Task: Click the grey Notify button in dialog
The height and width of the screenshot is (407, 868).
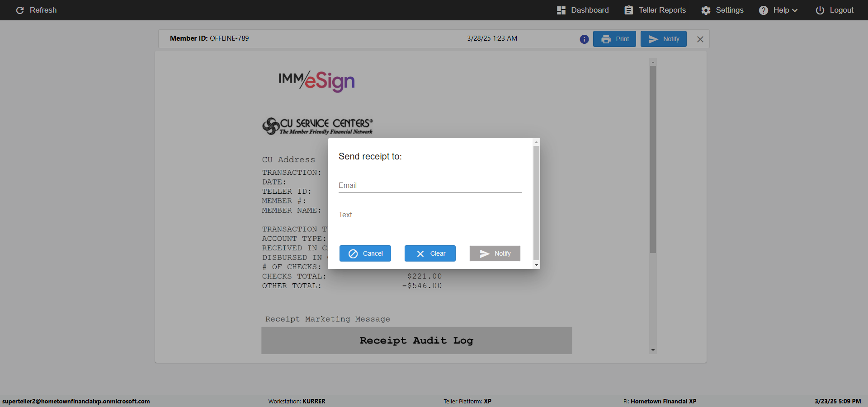Action: pyautogui.click(x=495, y=253)
